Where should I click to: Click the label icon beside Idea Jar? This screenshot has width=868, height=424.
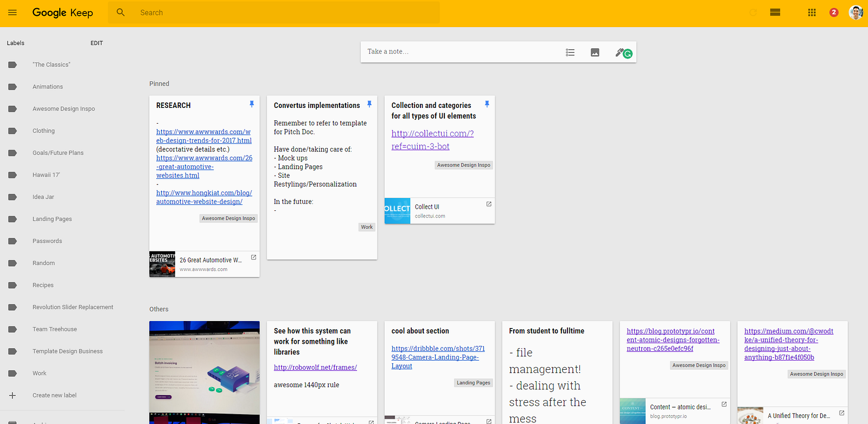[12, 197]
